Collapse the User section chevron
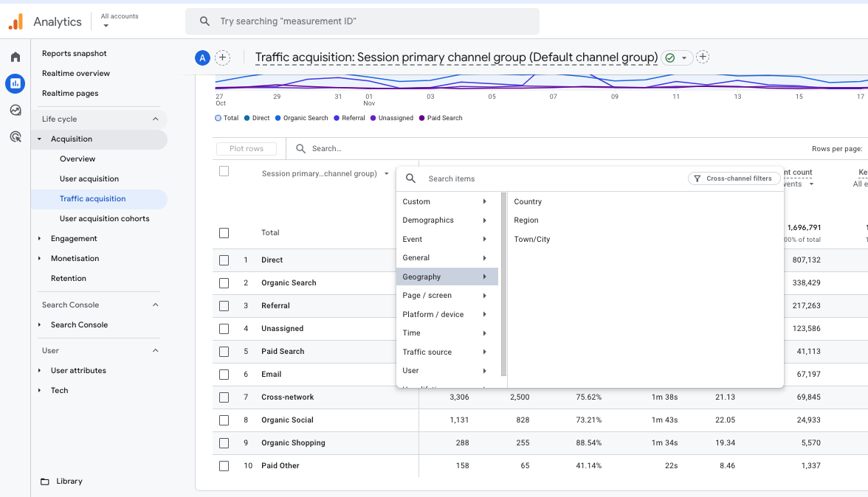The image size is (868, 497). click(156, 350)
